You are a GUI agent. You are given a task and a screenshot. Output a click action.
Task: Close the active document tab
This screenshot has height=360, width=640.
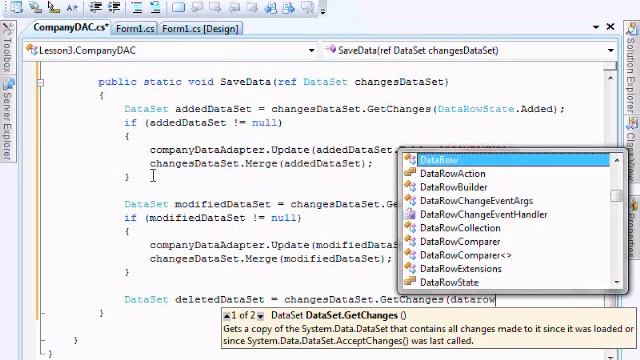coord(611,27)
